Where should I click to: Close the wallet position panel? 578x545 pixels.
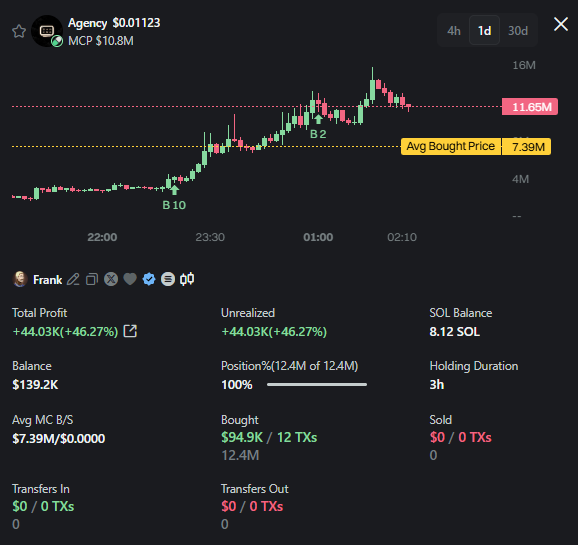click(x=561, y=24)
